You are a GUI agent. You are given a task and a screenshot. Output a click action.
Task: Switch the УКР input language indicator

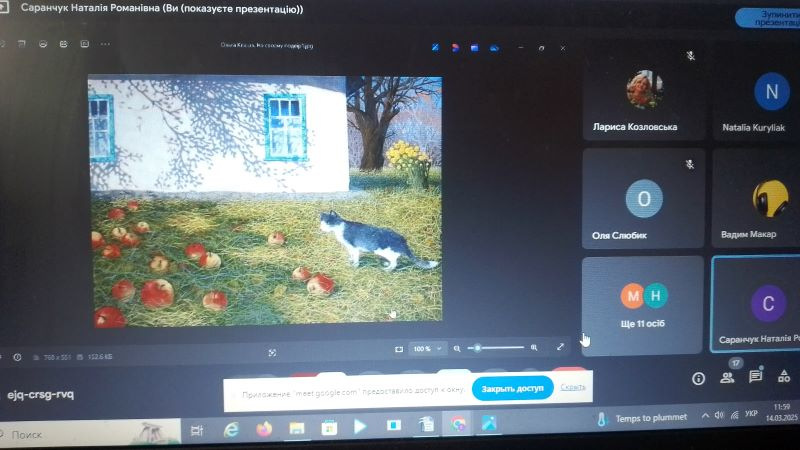pos(751,414)
